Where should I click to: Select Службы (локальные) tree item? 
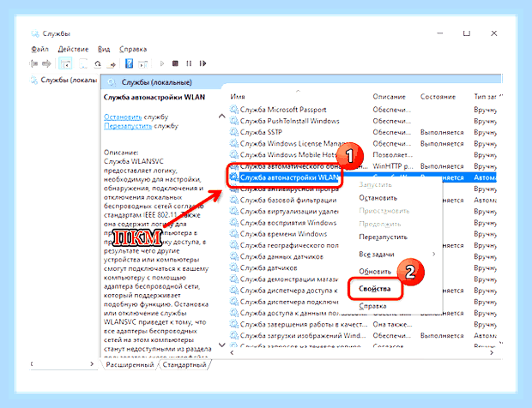[66, 81]
